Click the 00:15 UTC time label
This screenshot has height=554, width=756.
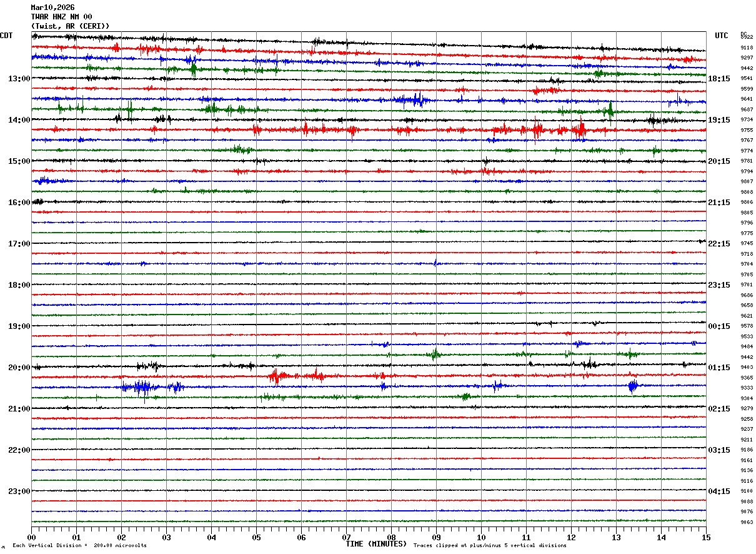[x=719, y=326]
